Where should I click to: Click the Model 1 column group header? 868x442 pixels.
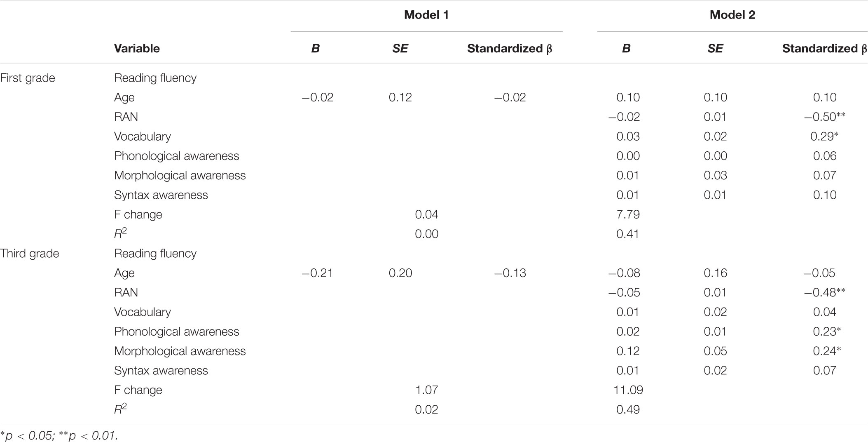pyautogui.click(x=426, y=15)
